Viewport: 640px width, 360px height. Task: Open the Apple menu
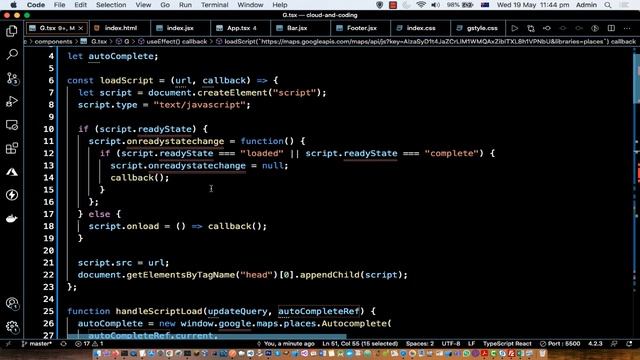point(13,5)
